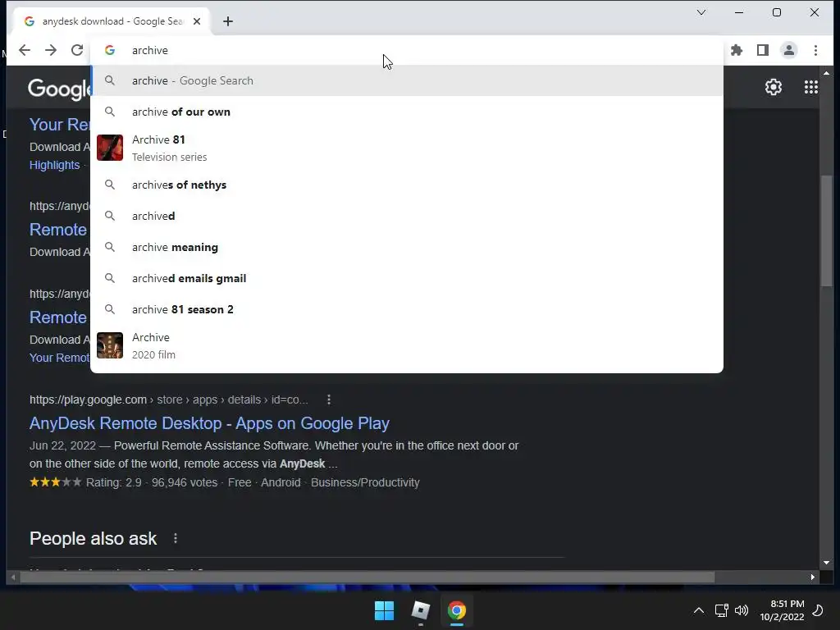Screen dimensions: 840x630
Task: Open the Roblox taskbar icon
Action: [x=421, y=610]
